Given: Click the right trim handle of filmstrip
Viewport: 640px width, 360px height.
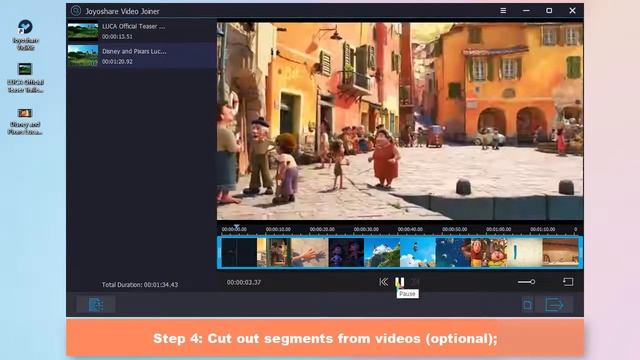Looking at the screenshot, I should coord(580,253).
